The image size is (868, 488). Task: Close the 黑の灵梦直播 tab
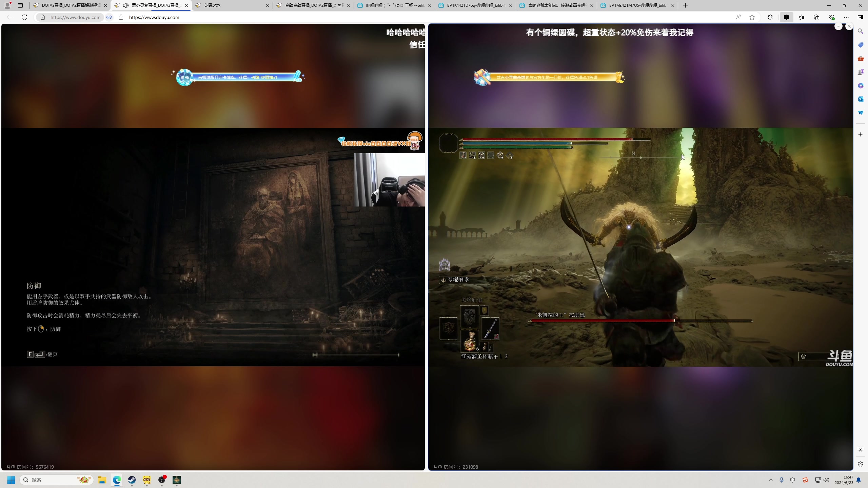click(186, 5)
